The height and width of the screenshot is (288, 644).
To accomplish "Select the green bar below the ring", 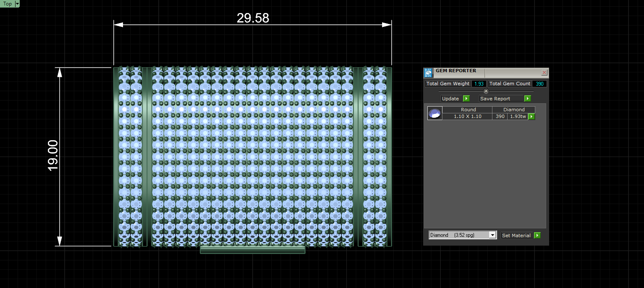I will tap(252, 250).
